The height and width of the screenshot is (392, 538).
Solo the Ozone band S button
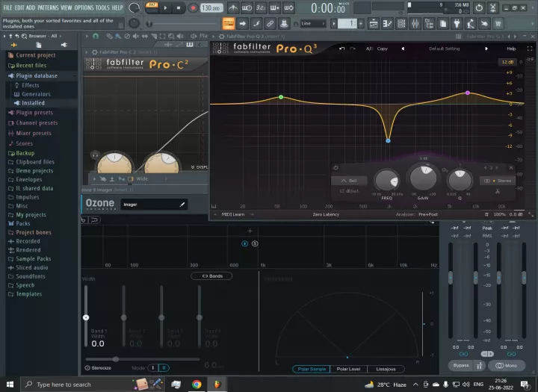[255, 243]
